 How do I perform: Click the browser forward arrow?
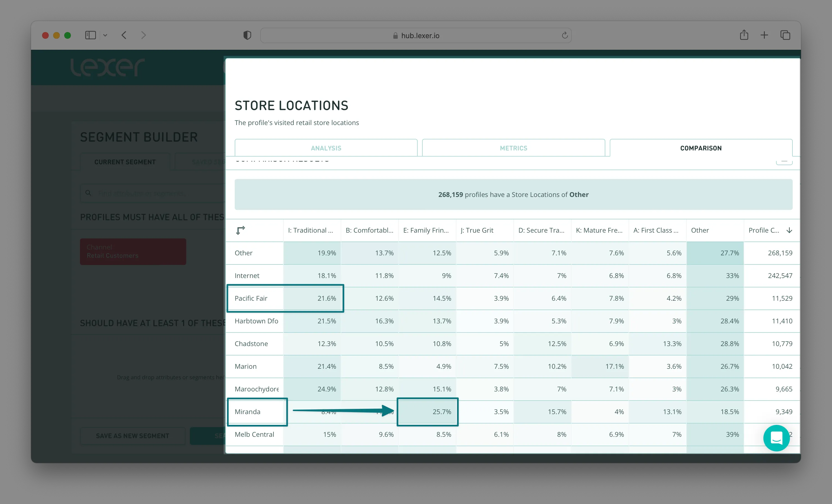[143, 35]
